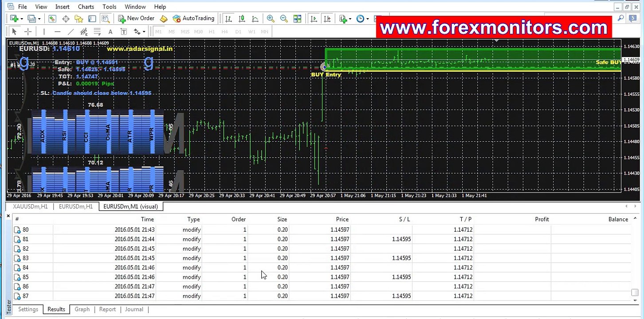This screenshot has height=319, width=644.
Task: Open the chat notifications icon
Action: click(633, 18)
